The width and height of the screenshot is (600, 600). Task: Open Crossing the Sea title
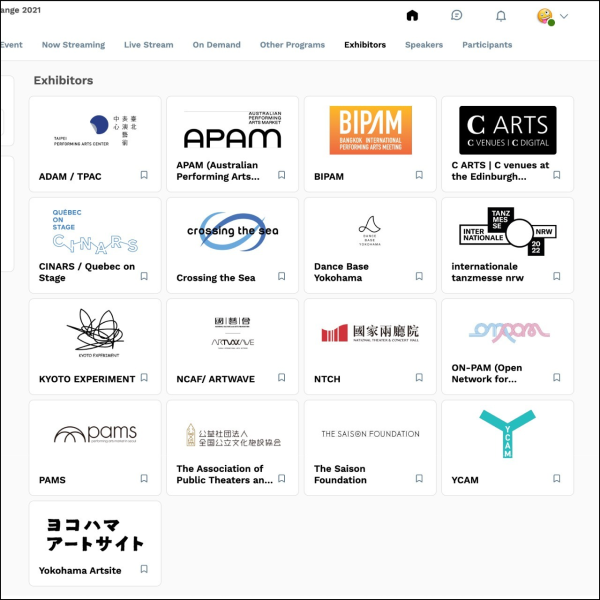pos(216,277)
